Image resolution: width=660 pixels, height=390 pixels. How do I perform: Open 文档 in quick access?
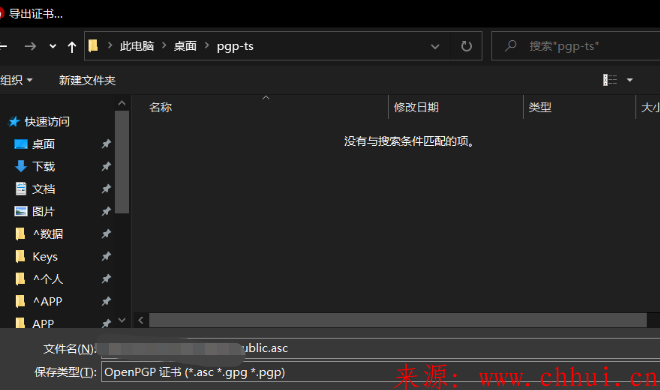click(44, 189)
